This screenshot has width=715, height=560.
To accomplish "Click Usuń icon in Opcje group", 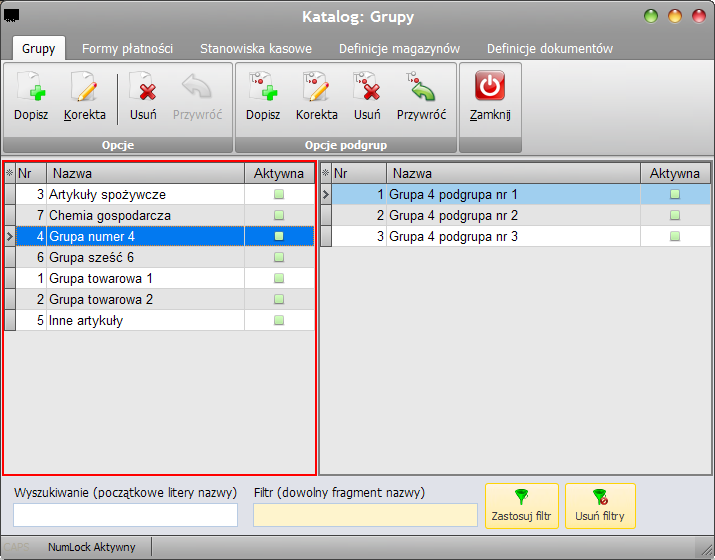I will 143,87.
